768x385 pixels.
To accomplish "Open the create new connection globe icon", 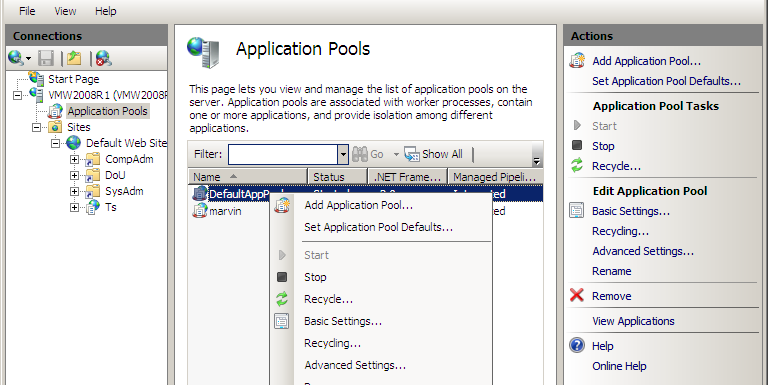I will pyautogui.click(x=16, y=58).
